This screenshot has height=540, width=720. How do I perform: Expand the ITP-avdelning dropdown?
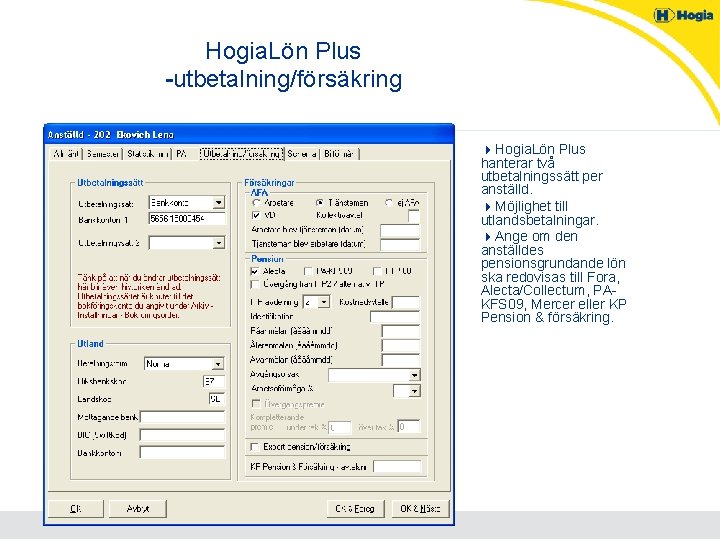coord(324,302)
